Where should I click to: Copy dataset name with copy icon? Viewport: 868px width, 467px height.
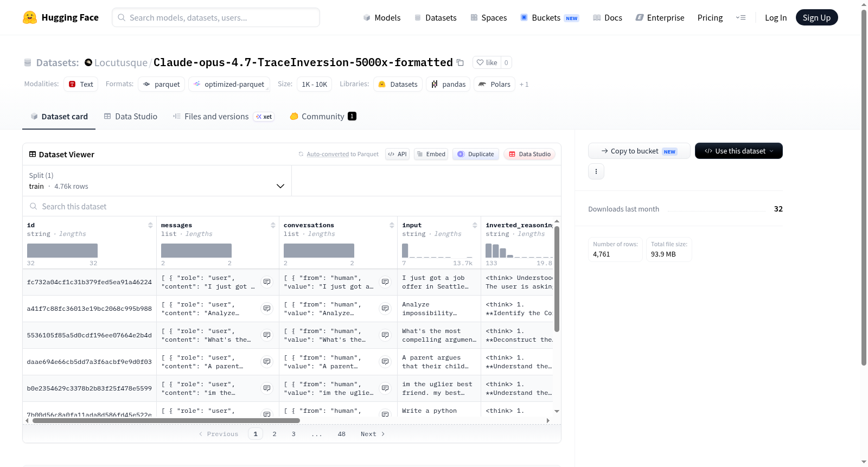[x=460, y=62]
